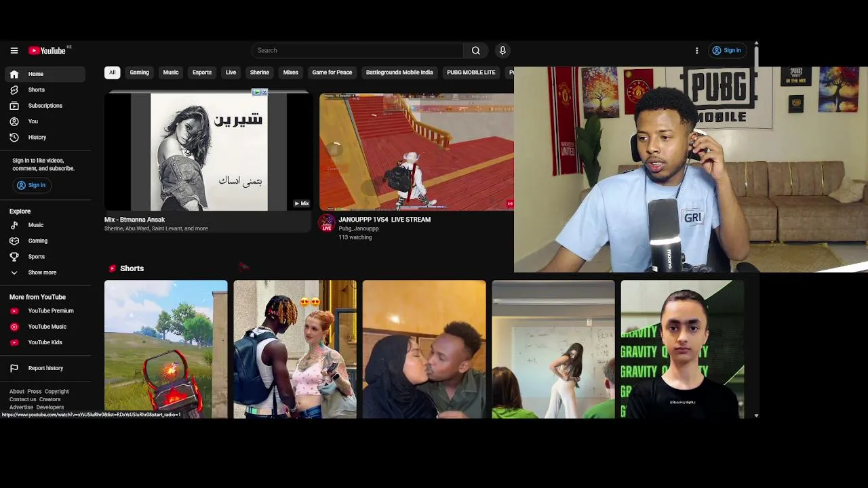The height and width of the screenshot is (488, 868).
Task: Select the Battlegrounds Mobile India chip
Action: (x=399, y=73)
